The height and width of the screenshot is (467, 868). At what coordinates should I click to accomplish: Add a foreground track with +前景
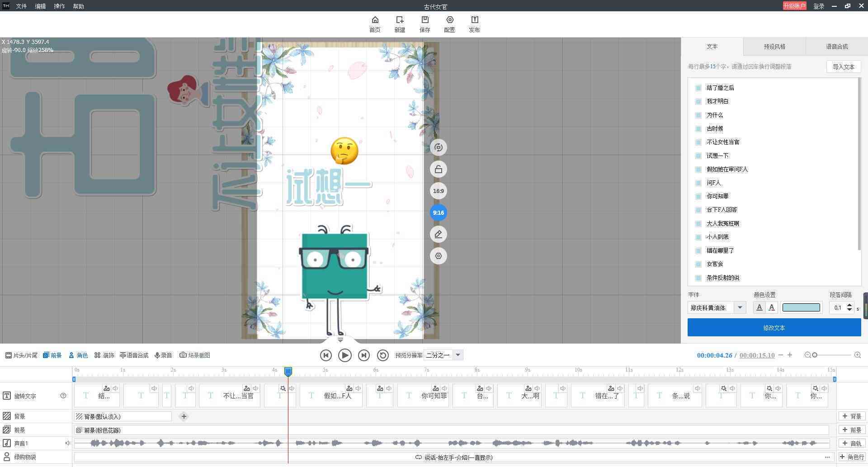tap(852, 430)
